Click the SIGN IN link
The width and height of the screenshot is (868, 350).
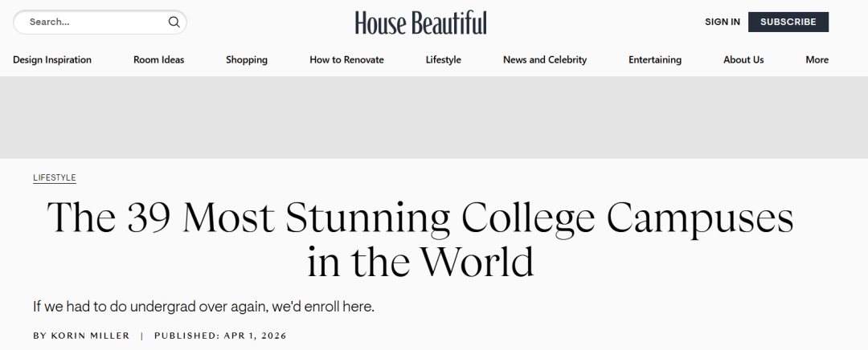click(722, 22)
